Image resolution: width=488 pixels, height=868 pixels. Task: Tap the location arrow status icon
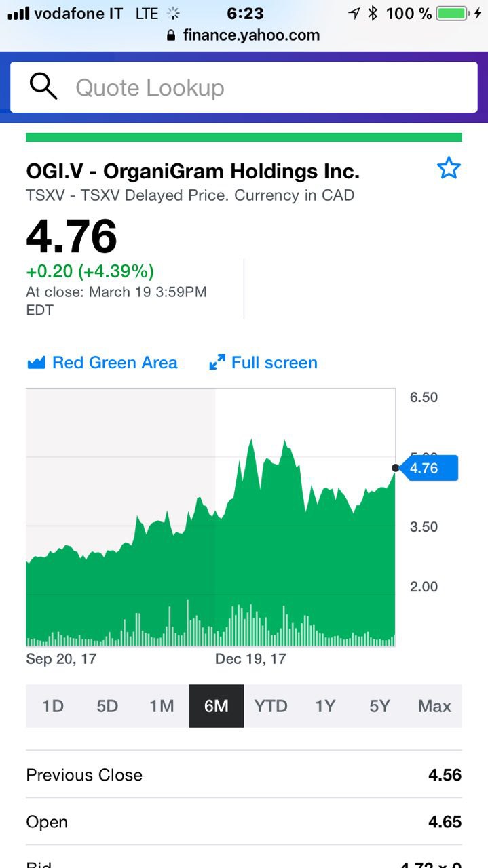pos(354,13)
